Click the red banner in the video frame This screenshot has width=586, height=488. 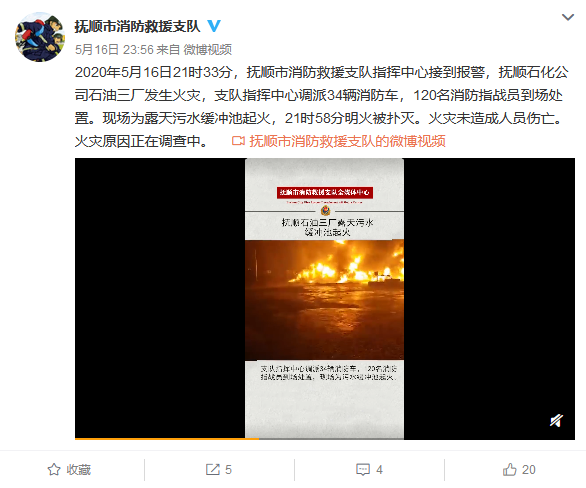tap(325, 192)
